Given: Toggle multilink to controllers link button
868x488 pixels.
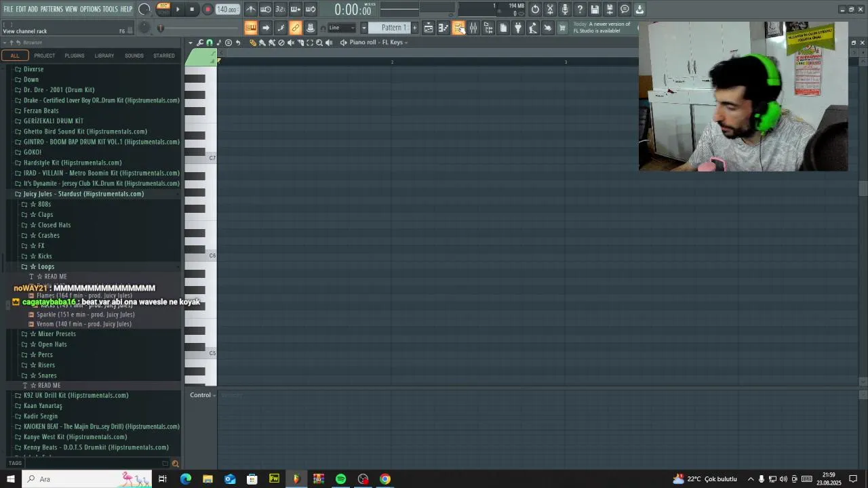Looking at the screenshot, I should [295, 28].
